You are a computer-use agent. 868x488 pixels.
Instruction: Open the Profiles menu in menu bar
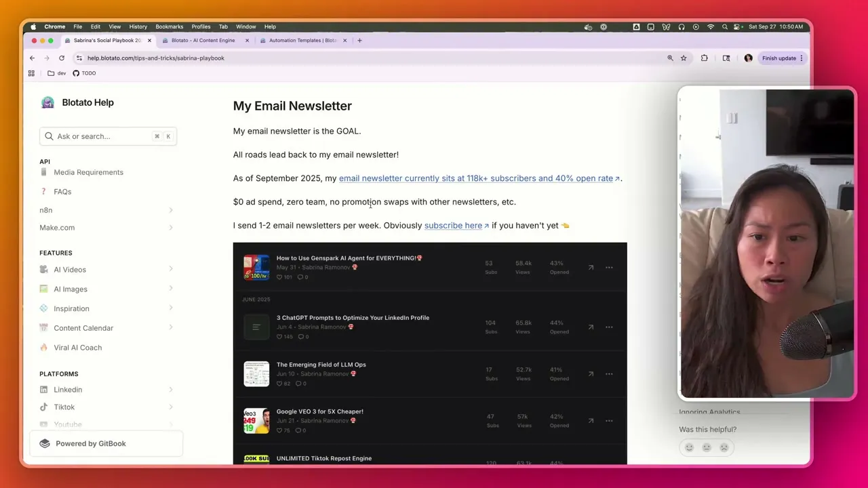201,27
